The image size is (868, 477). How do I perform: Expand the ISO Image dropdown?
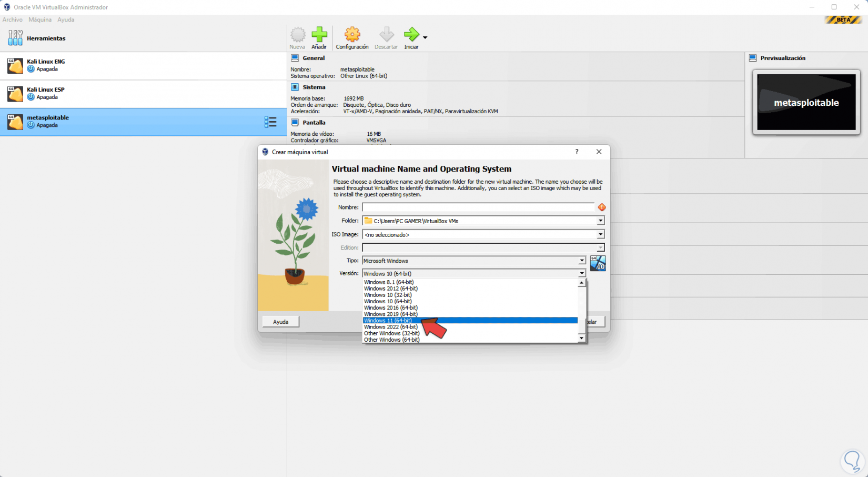click(x=600, y=234)
